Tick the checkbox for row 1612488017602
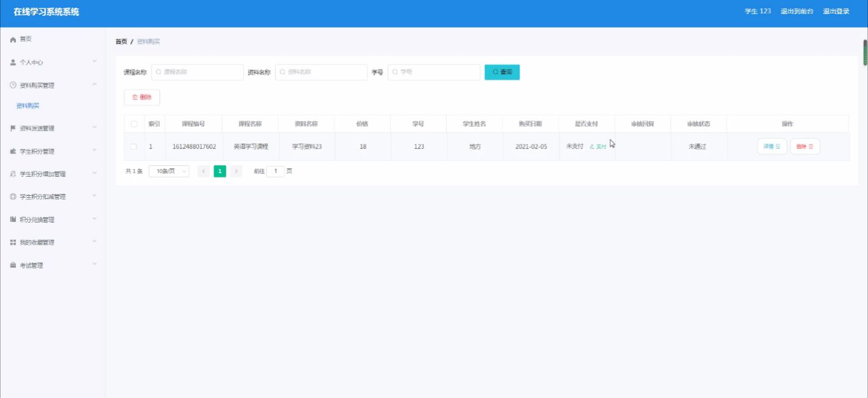 coord(134,147)
